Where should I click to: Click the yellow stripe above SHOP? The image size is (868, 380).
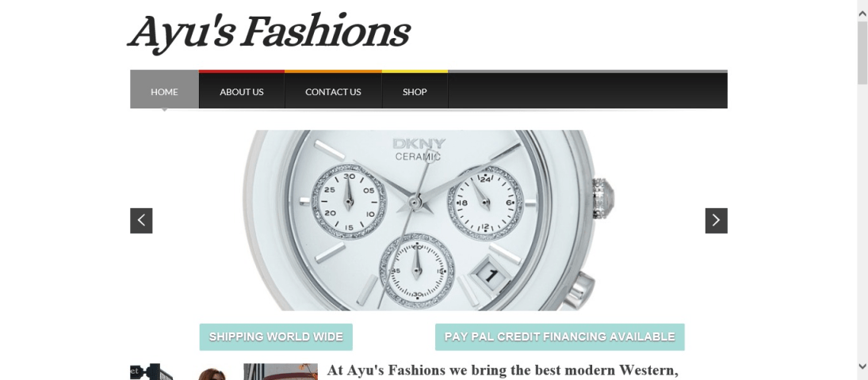(x=415, y=71)
